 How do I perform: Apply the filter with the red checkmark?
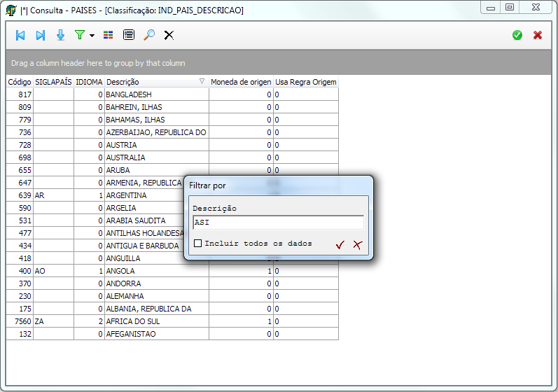[x=340, y=244]
